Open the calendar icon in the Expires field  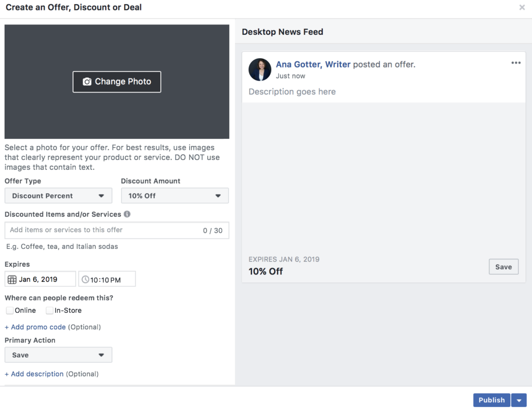[11, 279]
